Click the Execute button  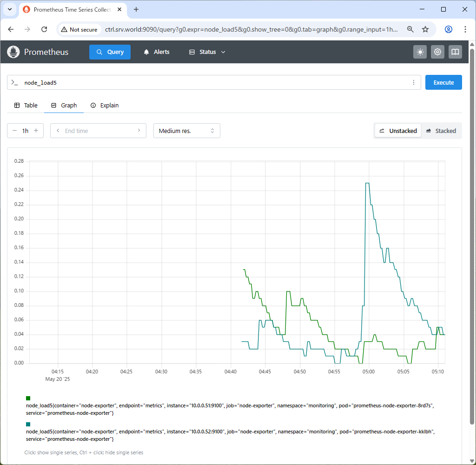pos(443,82)
